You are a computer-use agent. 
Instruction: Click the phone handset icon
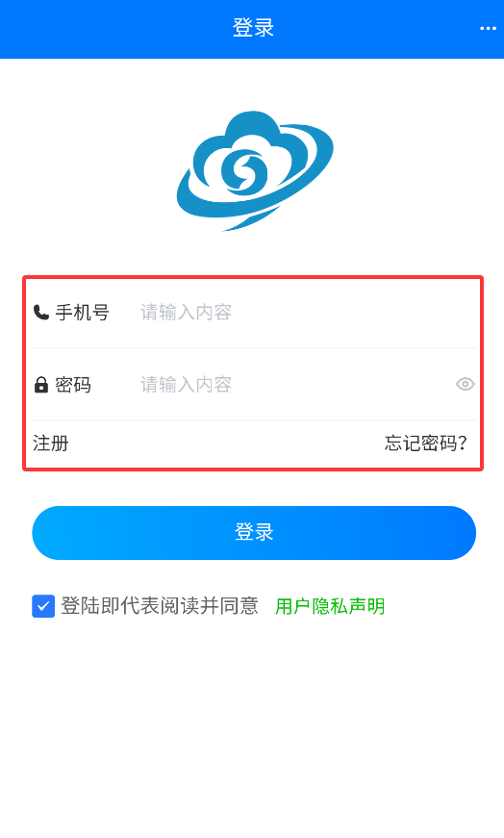[41, 312]
